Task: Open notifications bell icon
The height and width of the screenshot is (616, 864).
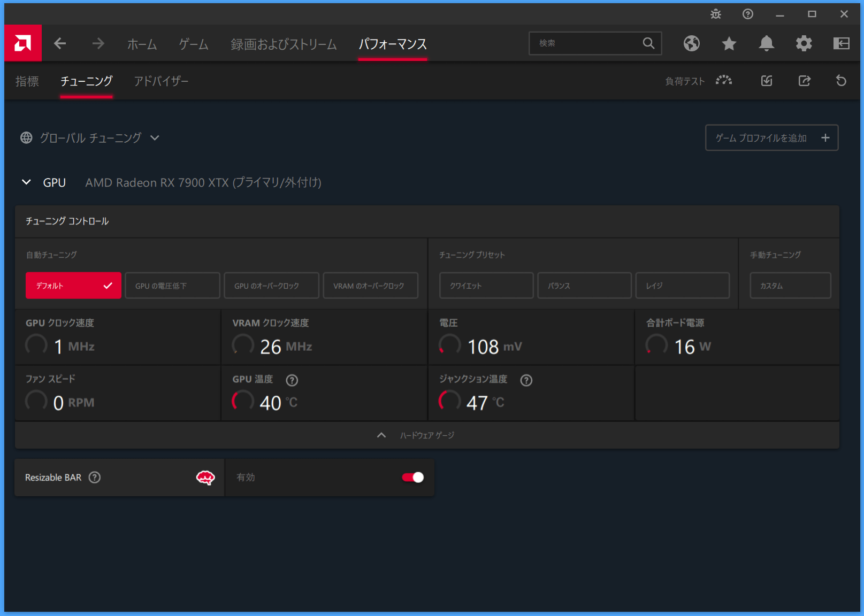Action: (x=767, y=43)
